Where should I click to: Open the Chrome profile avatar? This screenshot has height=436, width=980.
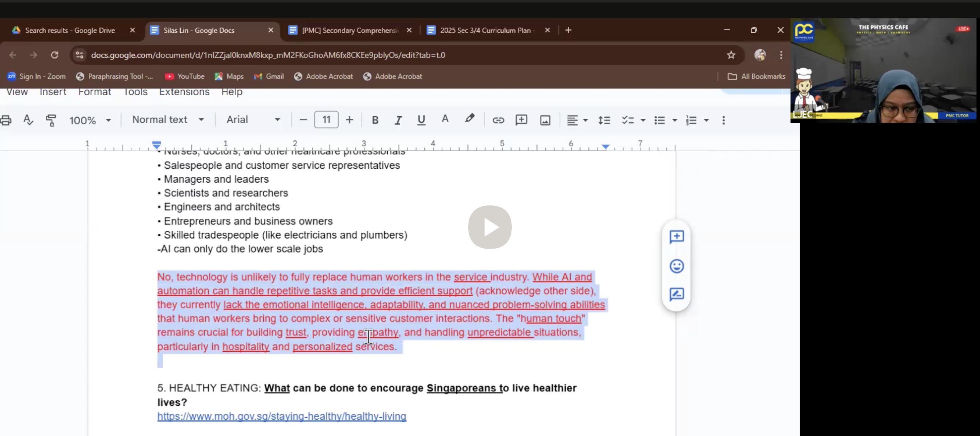click(x=760, y=55)
